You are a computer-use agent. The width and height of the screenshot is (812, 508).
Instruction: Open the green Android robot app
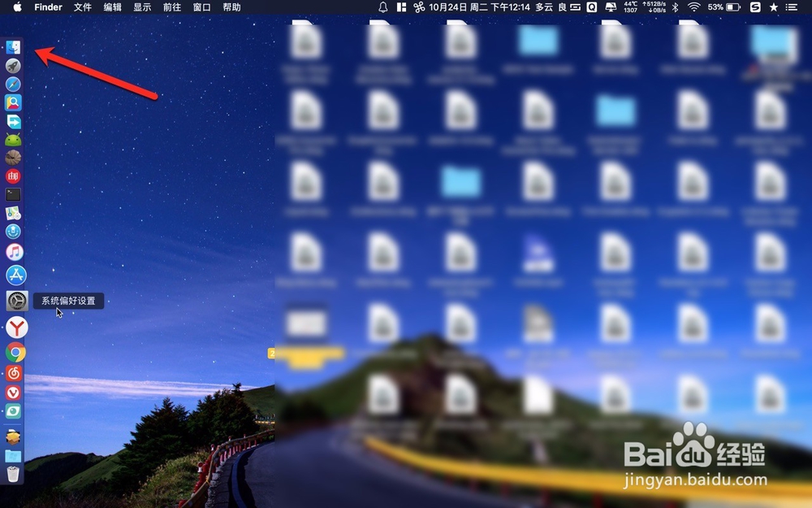[13, 140]
